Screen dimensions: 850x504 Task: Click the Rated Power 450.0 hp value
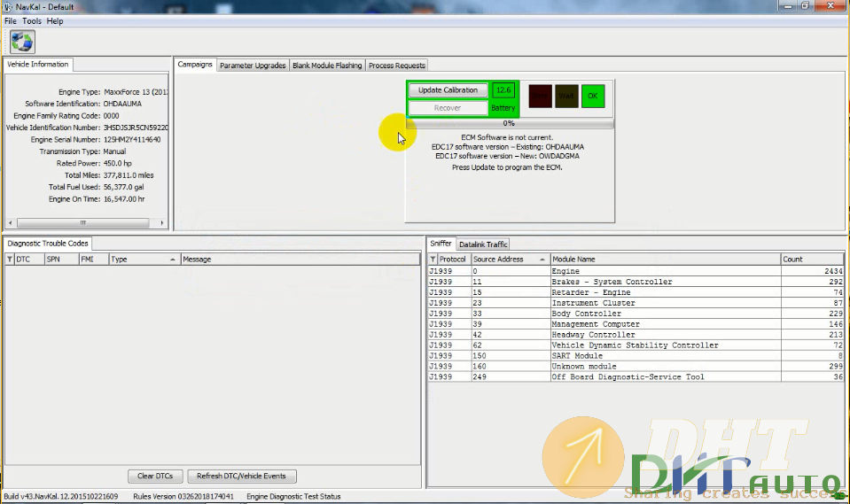coord(118,163)
